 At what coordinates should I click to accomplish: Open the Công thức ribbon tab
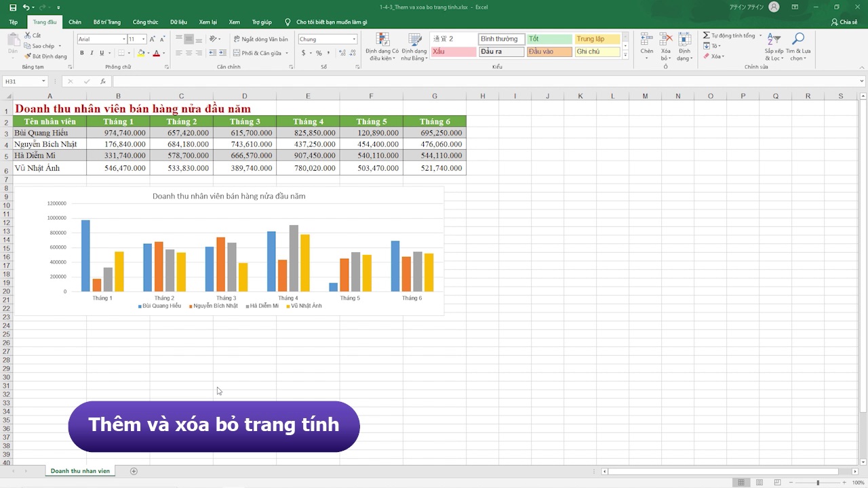click(146, 22)
